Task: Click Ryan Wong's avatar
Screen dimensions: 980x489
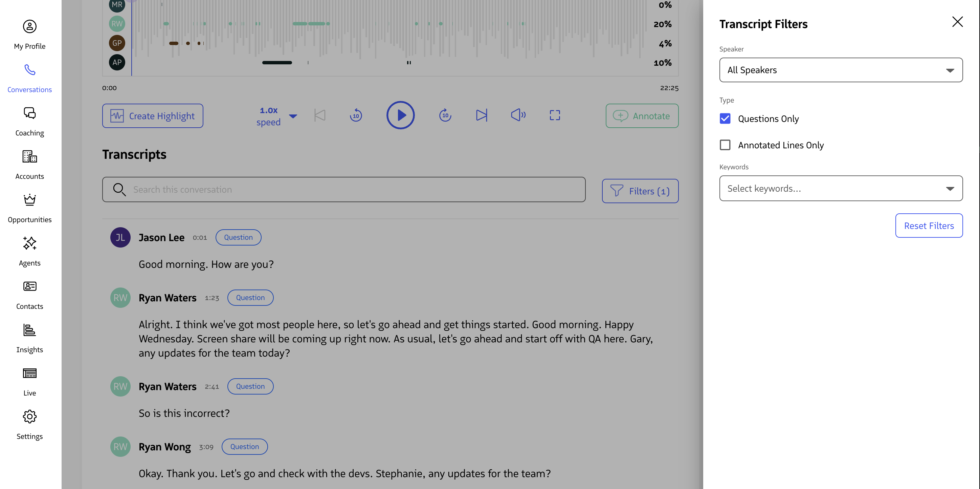Action: point(120,446)
